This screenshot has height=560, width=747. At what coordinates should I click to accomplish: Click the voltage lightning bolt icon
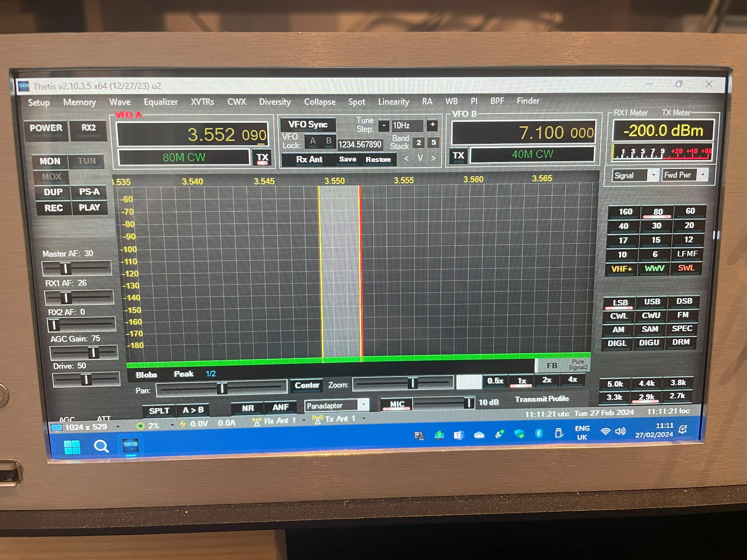tap(182, 424)
